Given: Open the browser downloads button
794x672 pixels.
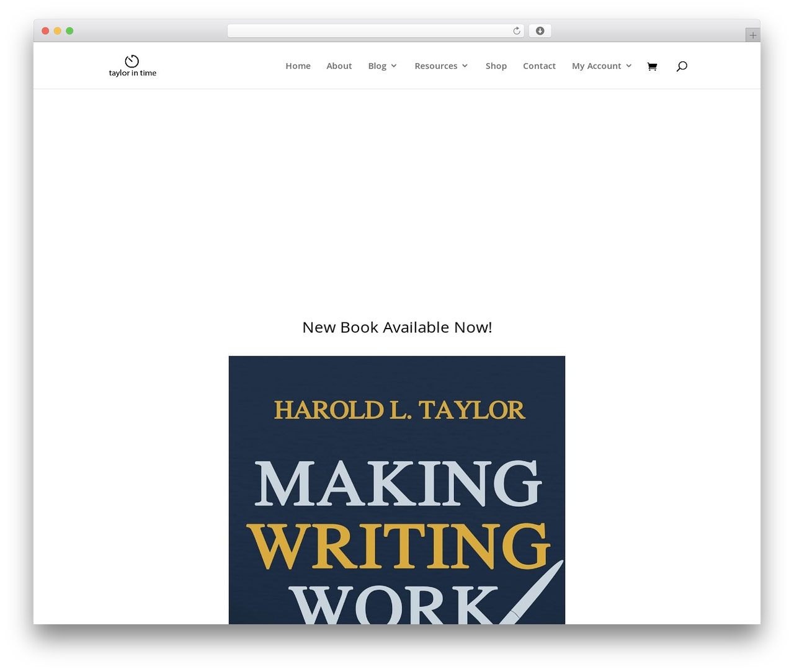Looking at the screenshot, I should [540, 31].
